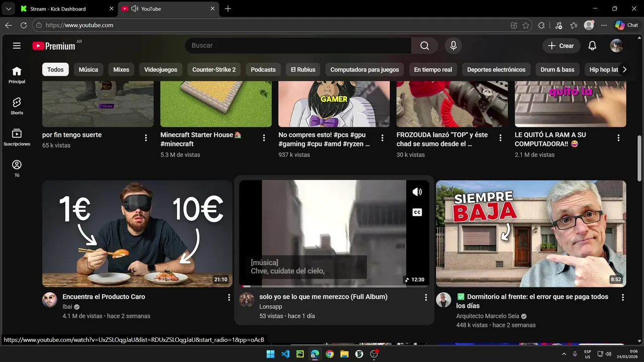Viewport: 644px width, 362px height.
Task: Click the Crear button
Action: click(561, 46)
